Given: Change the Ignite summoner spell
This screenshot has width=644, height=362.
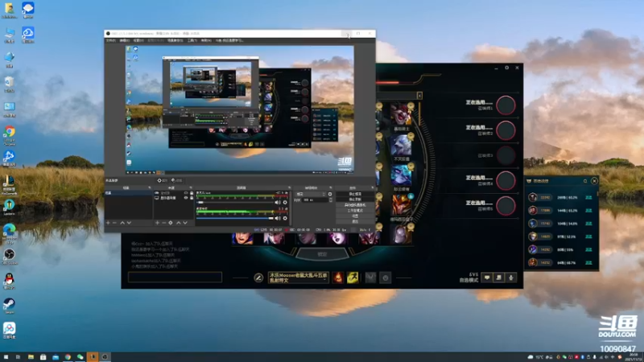Looking at the screenshot, I should coord(337,278).
